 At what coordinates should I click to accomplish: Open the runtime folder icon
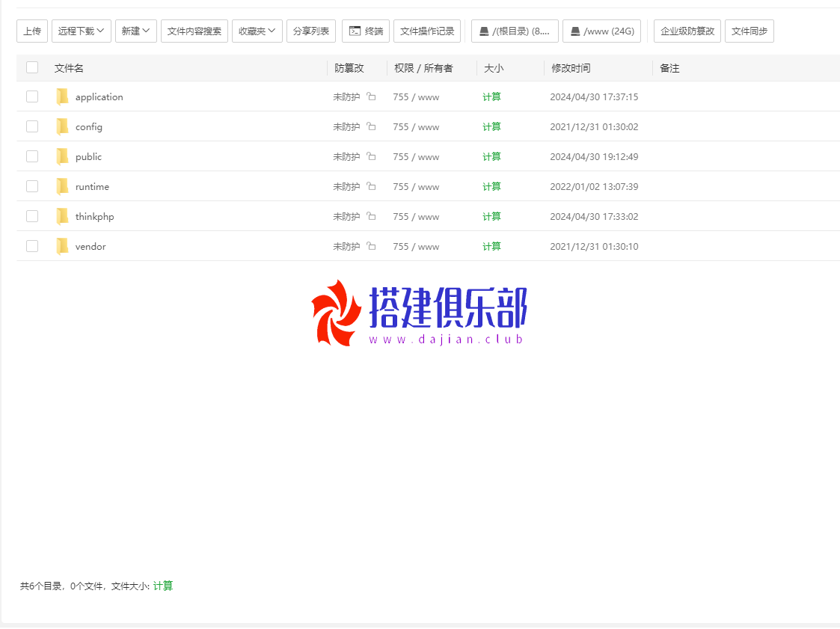tap(62, 187)
